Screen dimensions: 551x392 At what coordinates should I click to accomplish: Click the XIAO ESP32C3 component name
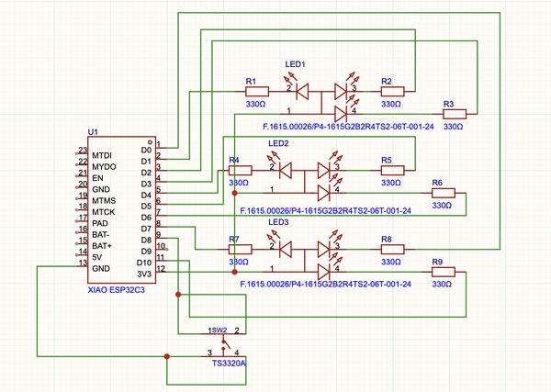pyautogui.click(x=117, y=290)
